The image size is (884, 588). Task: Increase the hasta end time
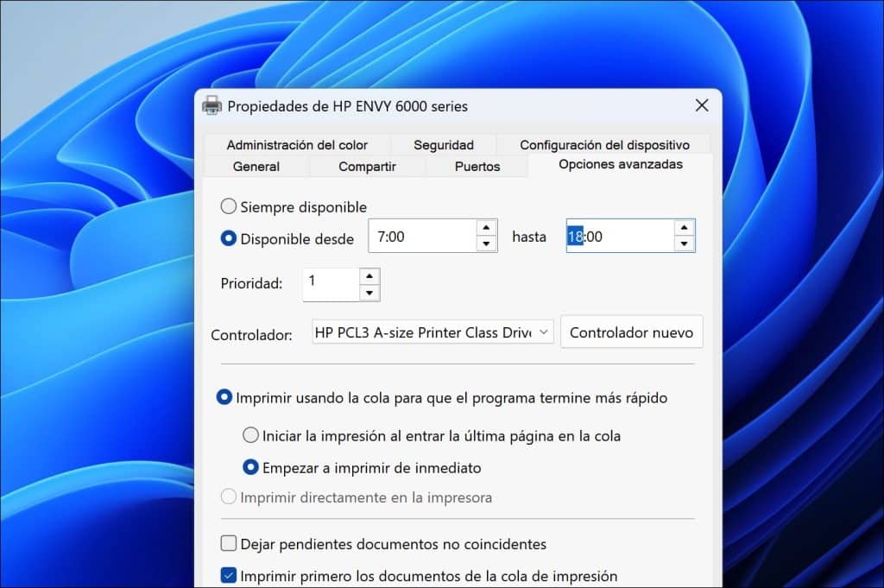pos(684,228)
